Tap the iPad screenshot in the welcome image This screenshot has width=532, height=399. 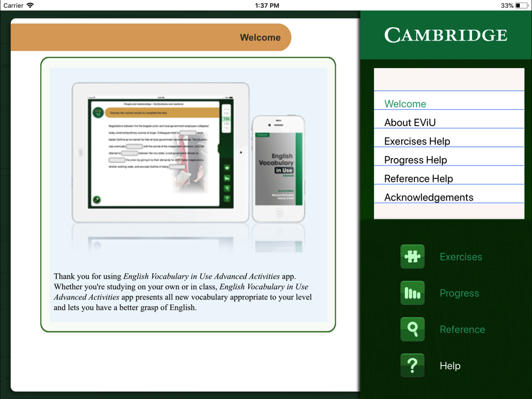(161, 152)
